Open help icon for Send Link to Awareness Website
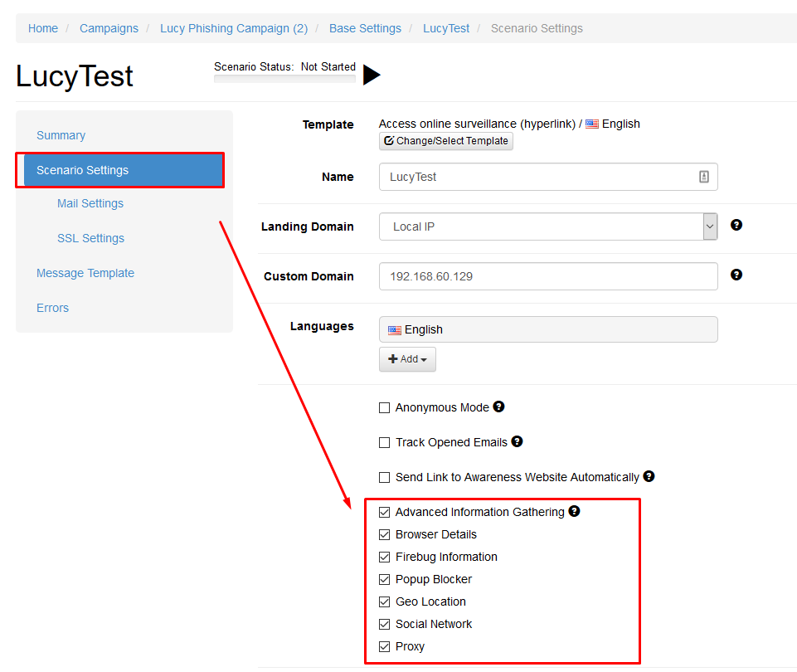The height and width of the screenshot is (672, 797). click(x=649, y=476)
